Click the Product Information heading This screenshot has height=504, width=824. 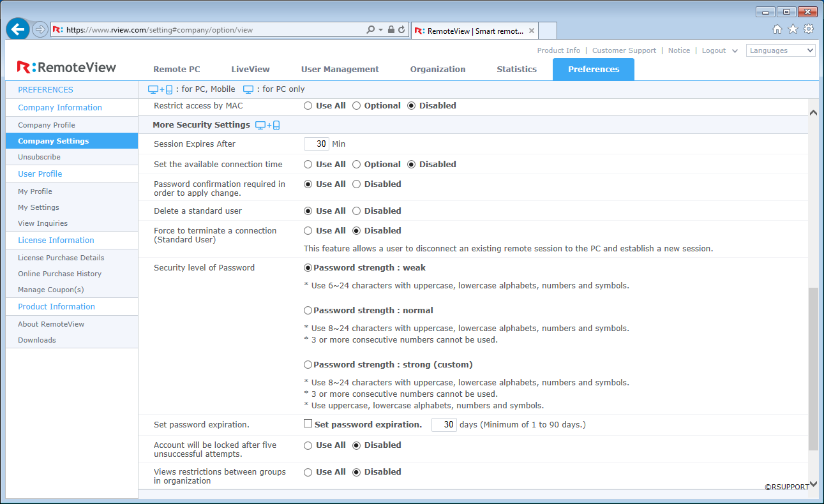56,307
